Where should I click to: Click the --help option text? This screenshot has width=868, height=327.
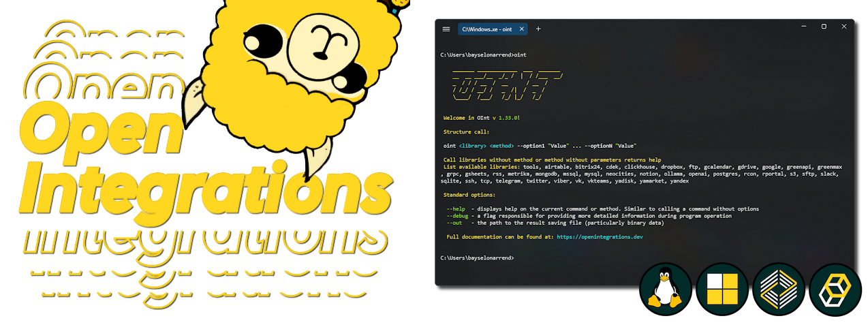point(456,209)
